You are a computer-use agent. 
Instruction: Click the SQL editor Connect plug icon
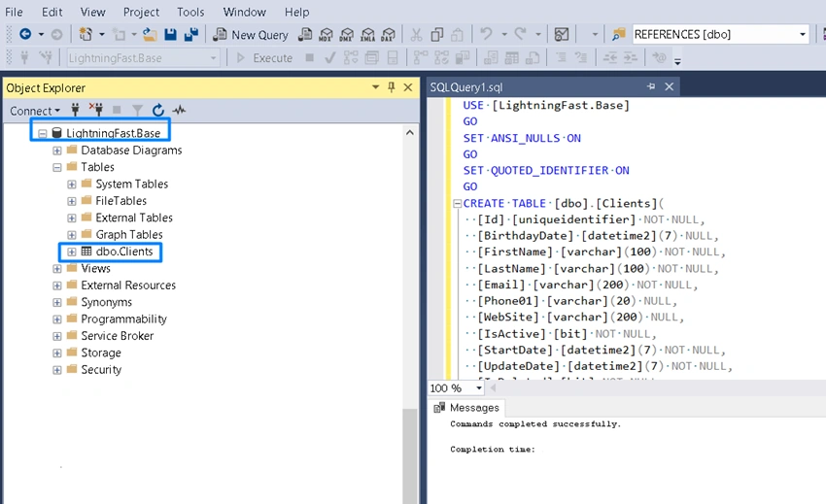click(x=24, y=57)
